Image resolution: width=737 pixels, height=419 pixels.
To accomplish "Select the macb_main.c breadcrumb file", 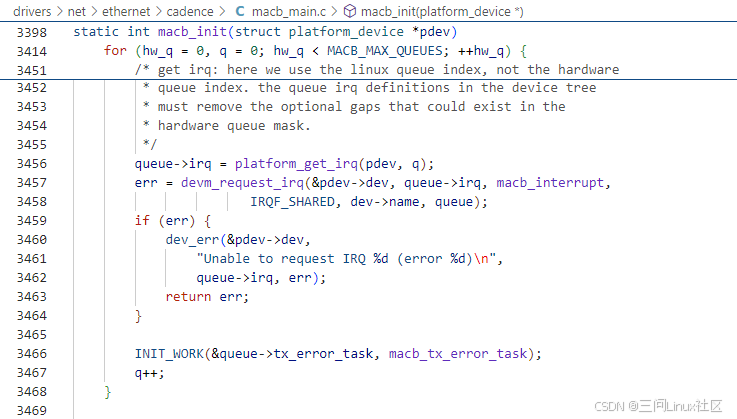I will (289, 11).
